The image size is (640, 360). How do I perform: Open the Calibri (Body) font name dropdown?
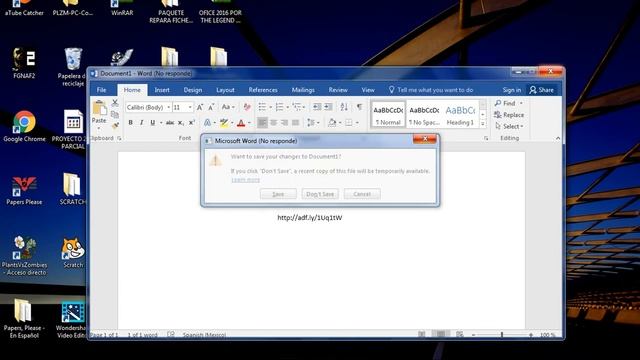click(x=169, y=107)
